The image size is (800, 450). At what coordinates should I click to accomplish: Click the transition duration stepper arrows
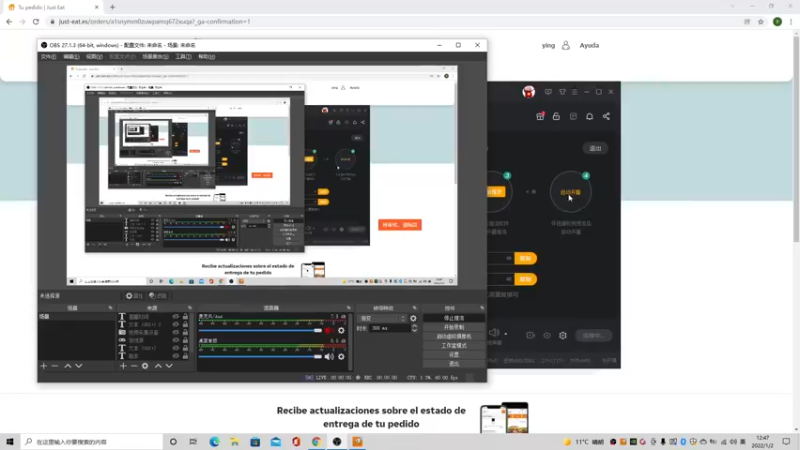414,329
